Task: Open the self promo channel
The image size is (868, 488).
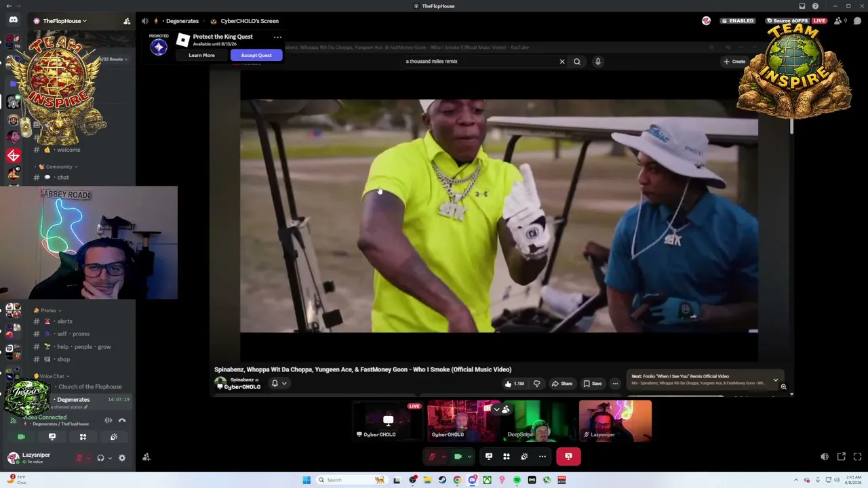Action: point(73,333)
